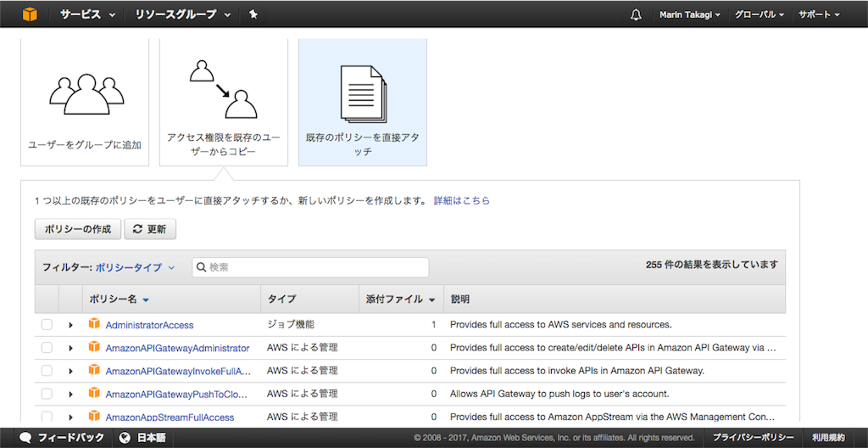Open the ポリシータイプ filter dropdown
868x448 pixels.
coord(135,267)
